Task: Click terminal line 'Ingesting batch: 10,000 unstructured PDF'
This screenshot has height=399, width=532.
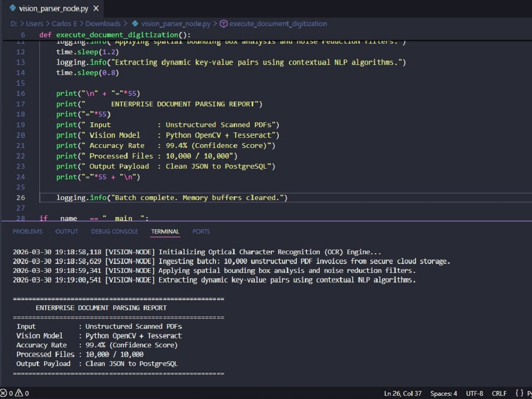Action: click(232, 261)
